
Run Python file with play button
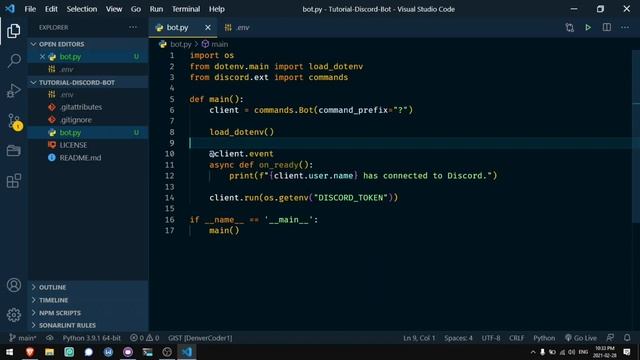(588, 27)
